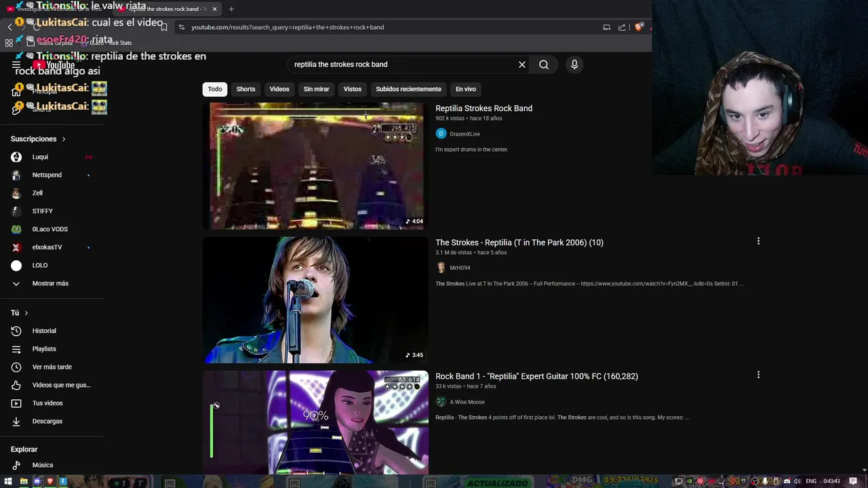Open LOLO channel subscription

pos(52,265)
